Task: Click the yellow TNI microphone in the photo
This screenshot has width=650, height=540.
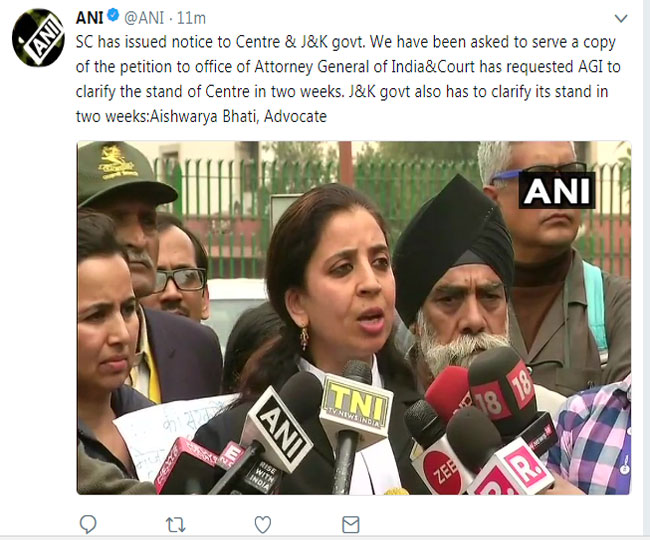Action: point(357,407)
